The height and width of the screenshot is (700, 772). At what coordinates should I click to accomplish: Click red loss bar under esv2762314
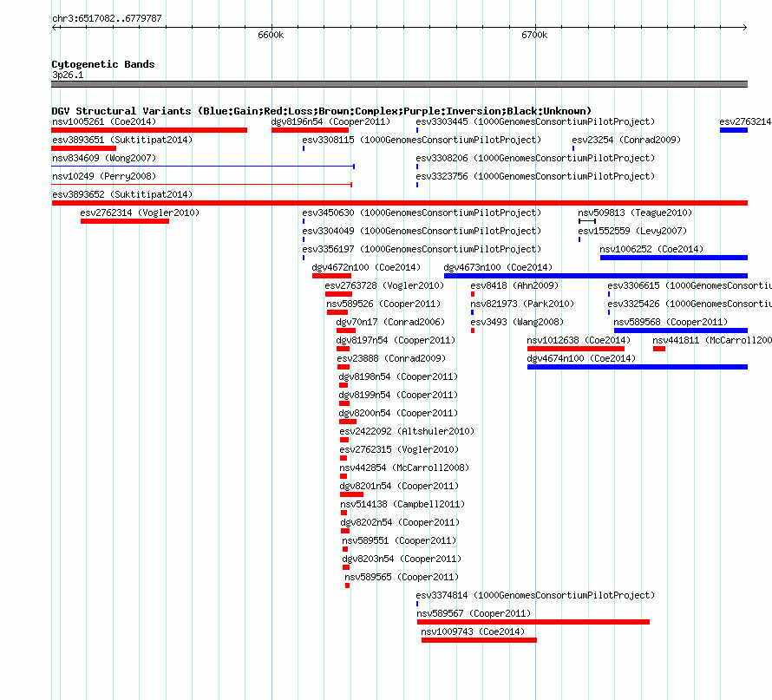coord(125,221)
